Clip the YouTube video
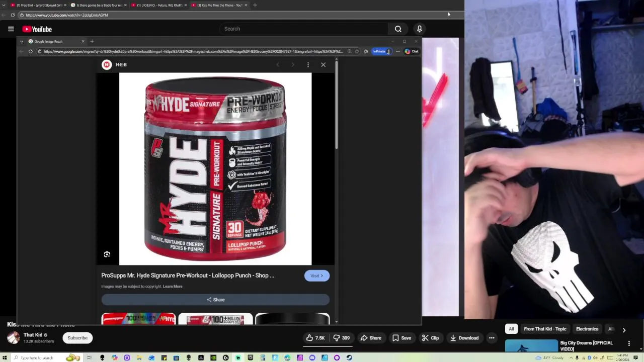 coord(430,338)
